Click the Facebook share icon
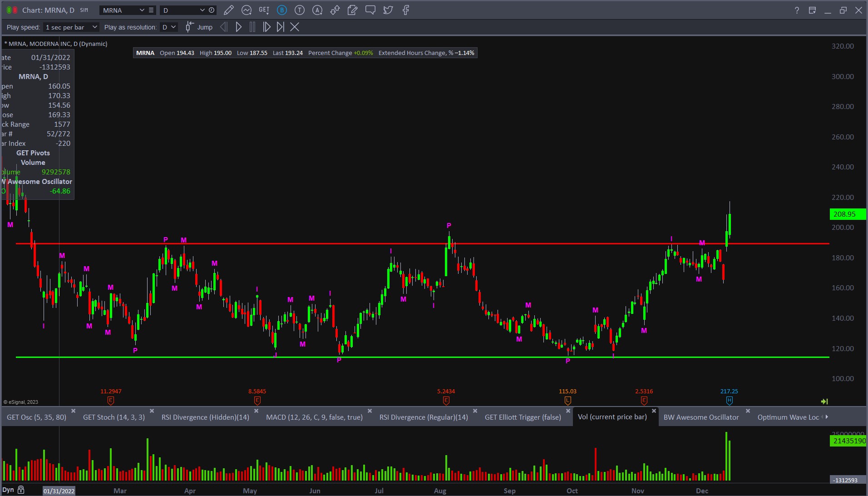This screenshot has height=496, width=868. point(406,10)
